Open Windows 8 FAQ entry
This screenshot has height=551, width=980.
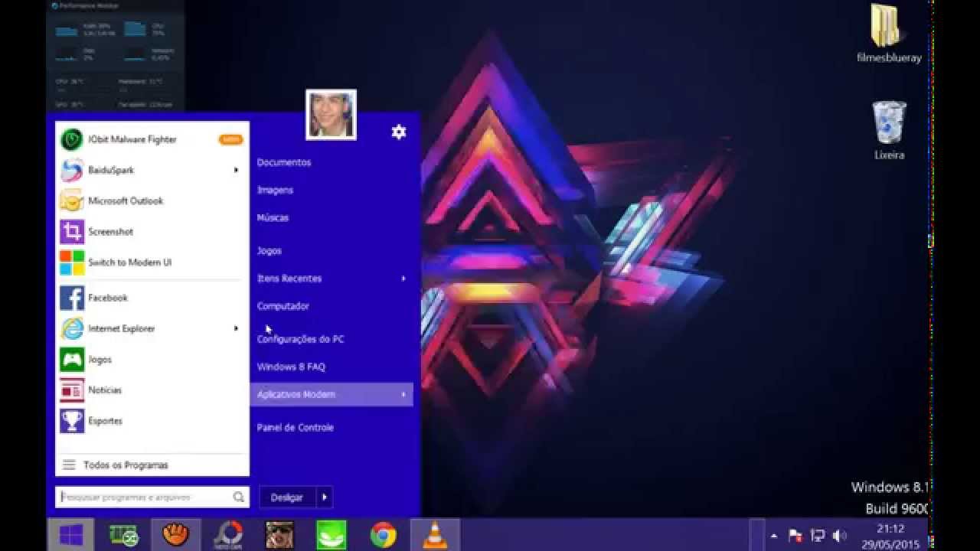pos(291,367)
